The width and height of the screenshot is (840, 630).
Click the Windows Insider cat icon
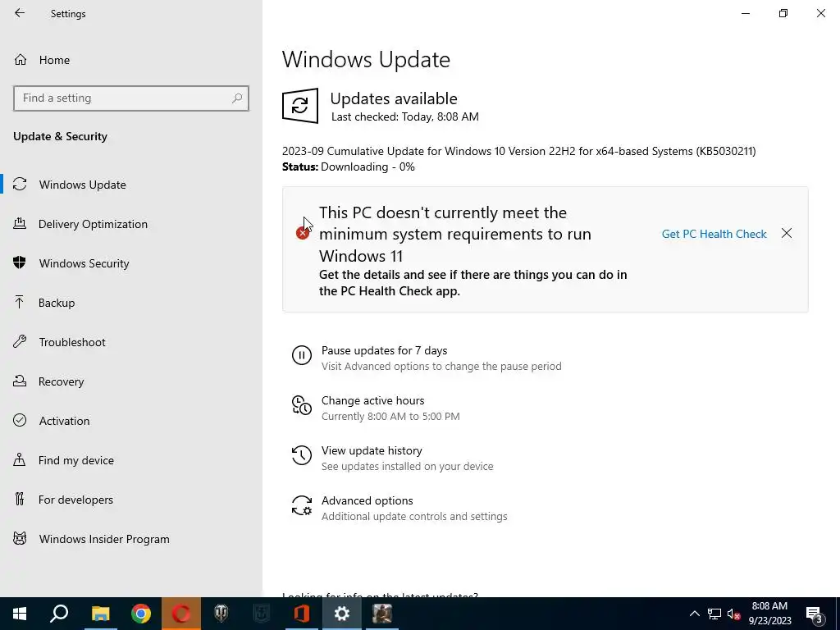click(20, 538)
